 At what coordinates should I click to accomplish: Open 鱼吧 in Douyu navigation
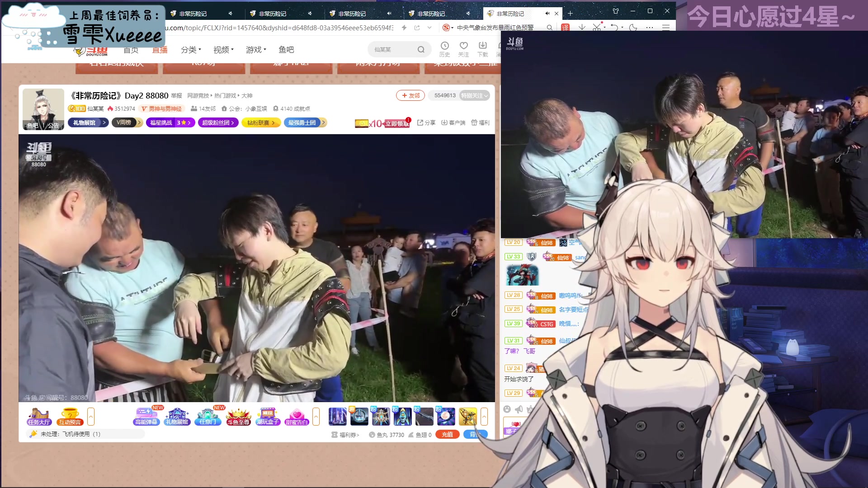(286, 50)
